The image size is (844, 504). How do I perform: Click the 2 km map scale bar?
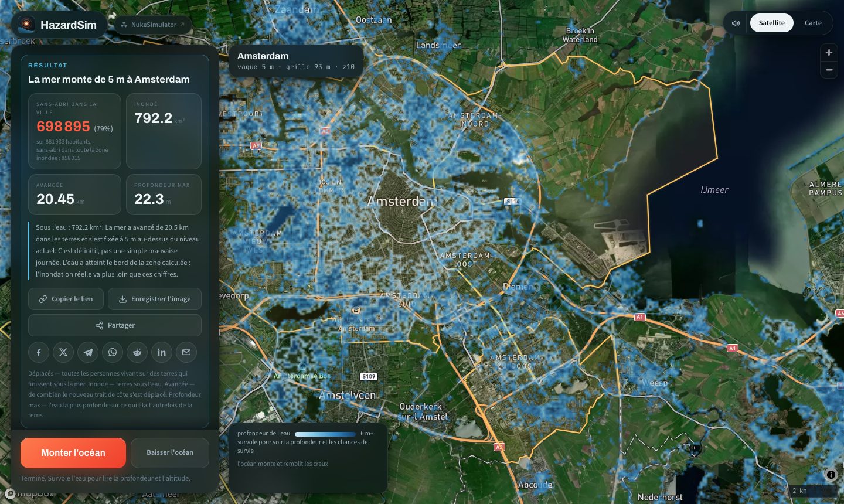click(x=812, y=491)
